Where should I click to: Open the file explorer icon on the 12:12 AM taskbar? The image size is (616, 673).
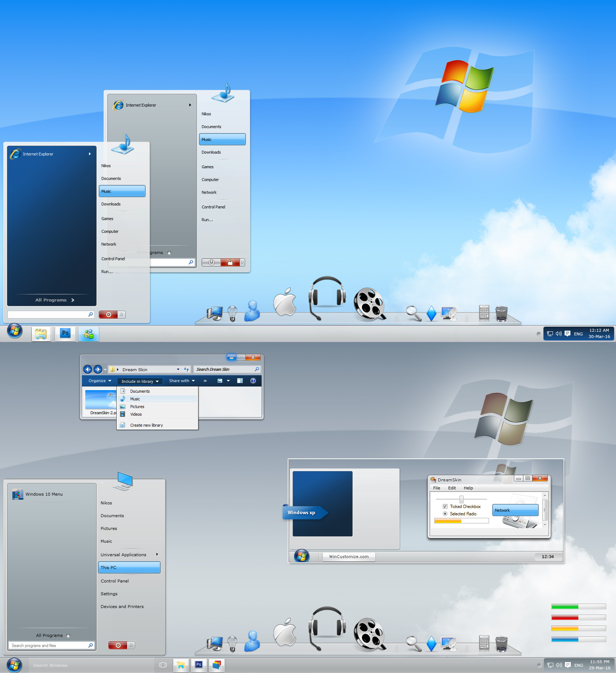[x=41, y=334]
